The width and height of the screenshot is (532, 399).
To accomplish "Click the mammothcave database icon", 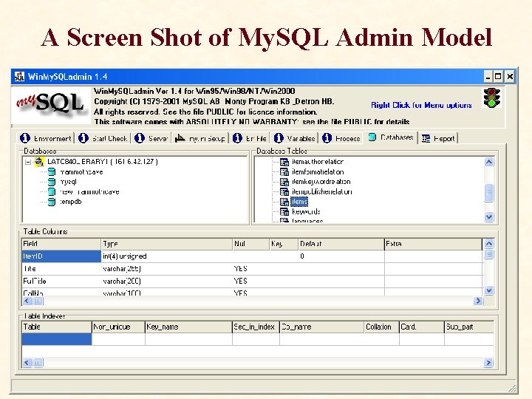I will 52,172.
